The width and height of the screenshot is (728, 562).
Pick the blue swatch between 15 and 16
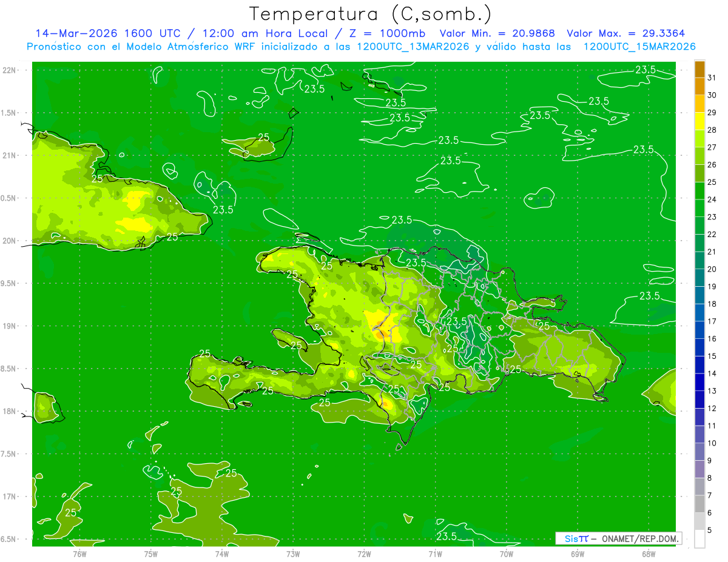click(699, 347)
